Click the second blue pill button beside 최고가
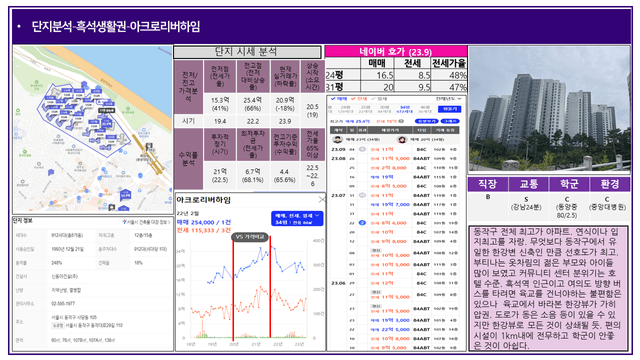 450,121
